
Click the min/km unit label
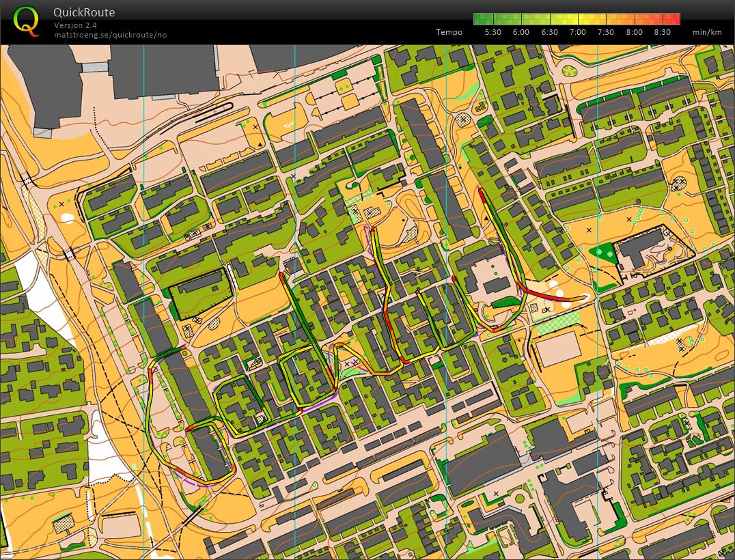(x=706, y=32)
